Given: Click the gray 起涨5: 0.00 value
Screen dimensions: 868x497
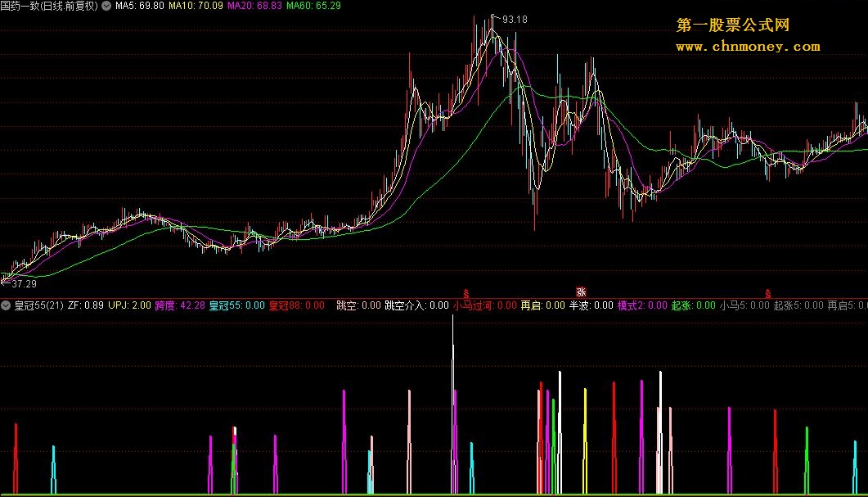Looking at the screenshot, I should coord(798,305).
